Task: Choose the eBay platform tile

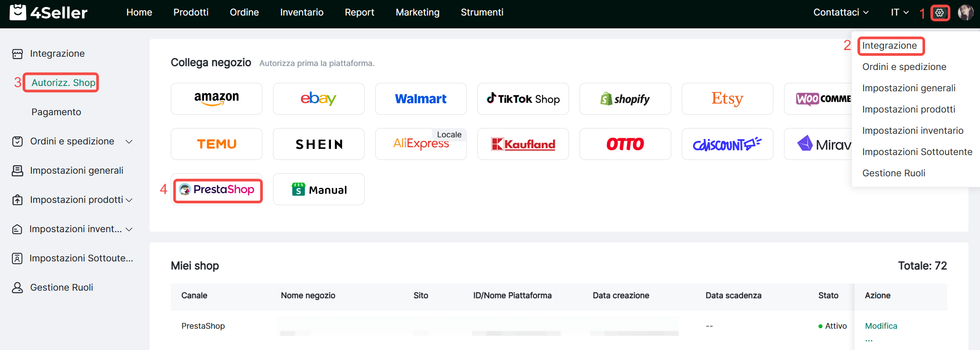Action: pyautogui.click(x=319, y=99)
